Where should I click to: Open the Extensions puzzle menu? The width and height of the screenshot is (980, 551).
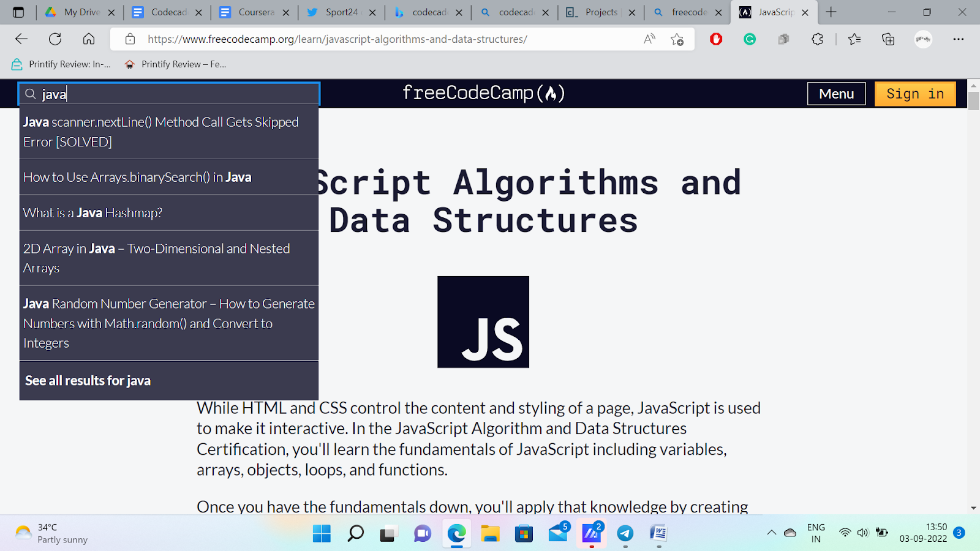pyautogui.click(x=817, y=39)
